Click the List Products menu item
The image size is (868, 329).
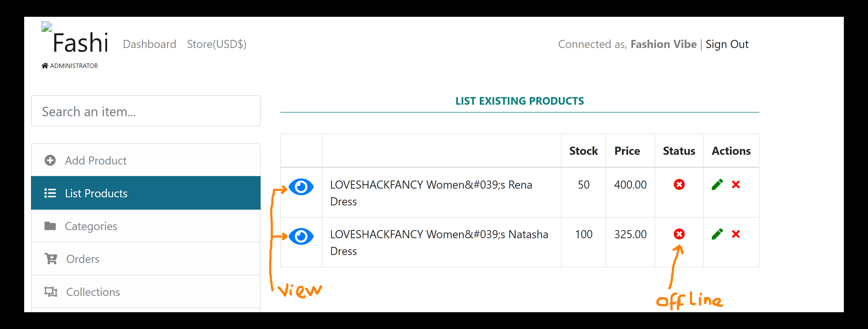(146, 194)
